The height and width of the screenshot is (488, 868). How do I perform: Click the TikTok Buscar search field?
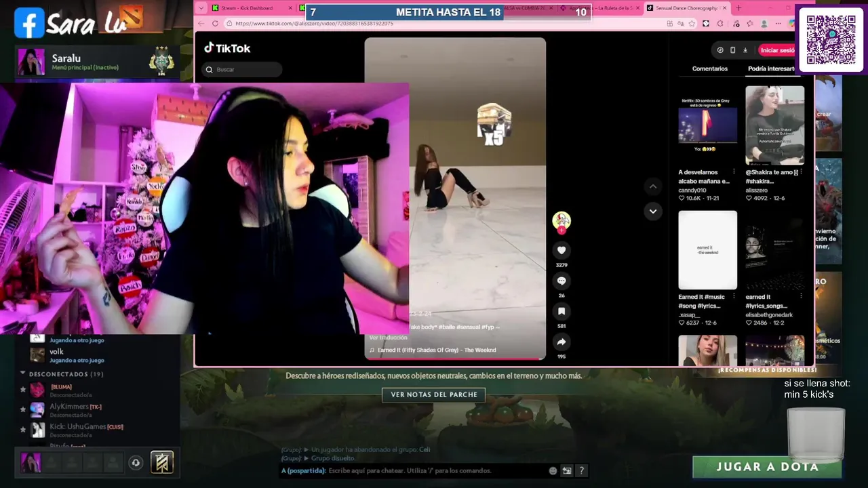[x=242, y=69]
